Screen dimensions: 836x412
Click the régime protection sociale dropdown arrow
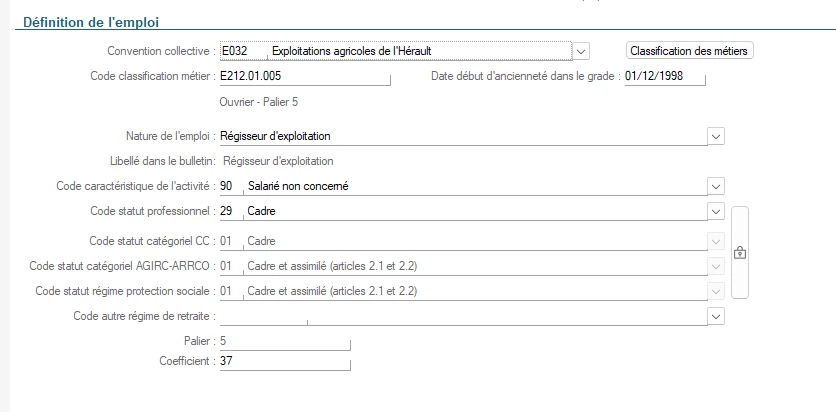point(715,291)
